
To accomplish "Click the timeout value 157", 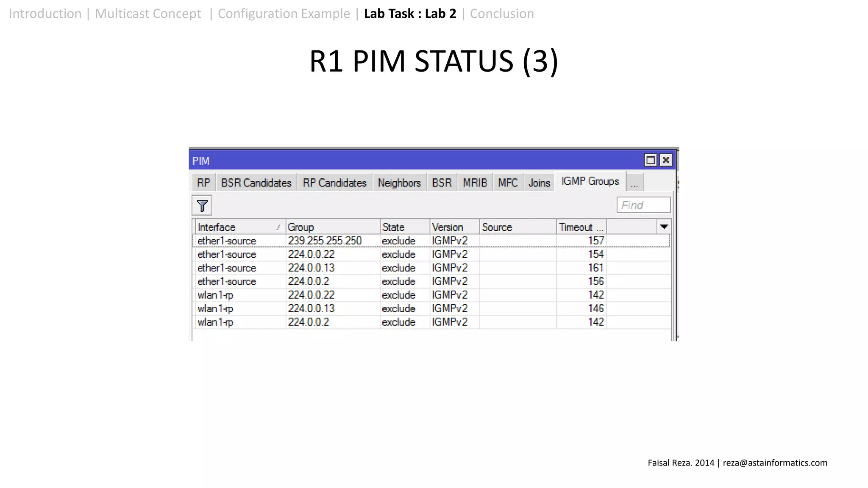I will pyautogui.click(x=596, y=241).
